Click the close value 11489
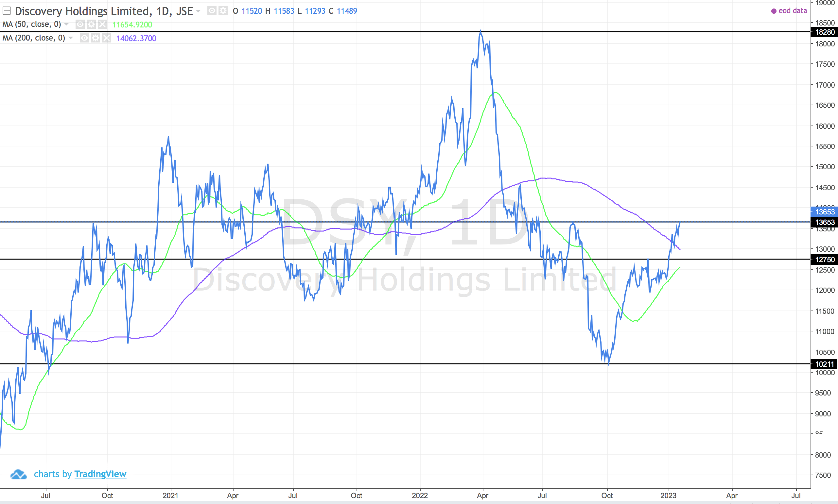 (x=347, y=11)
